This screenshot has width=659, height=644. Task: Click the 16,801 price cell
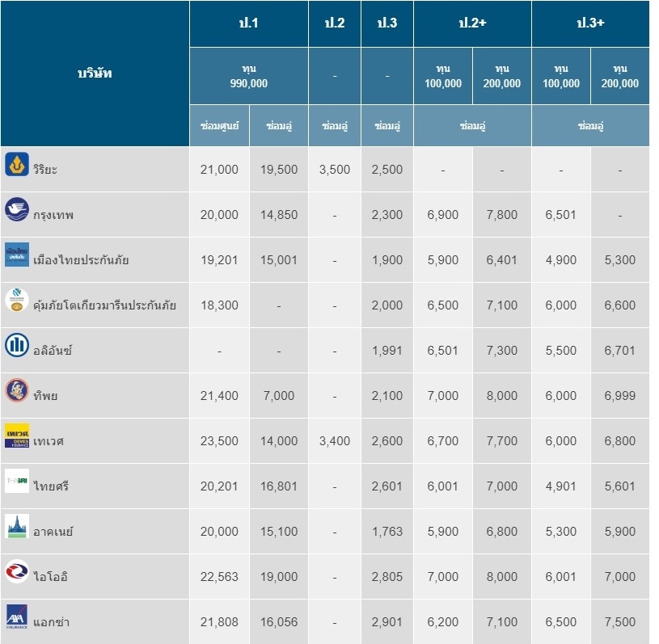click(x=279, y=486)
